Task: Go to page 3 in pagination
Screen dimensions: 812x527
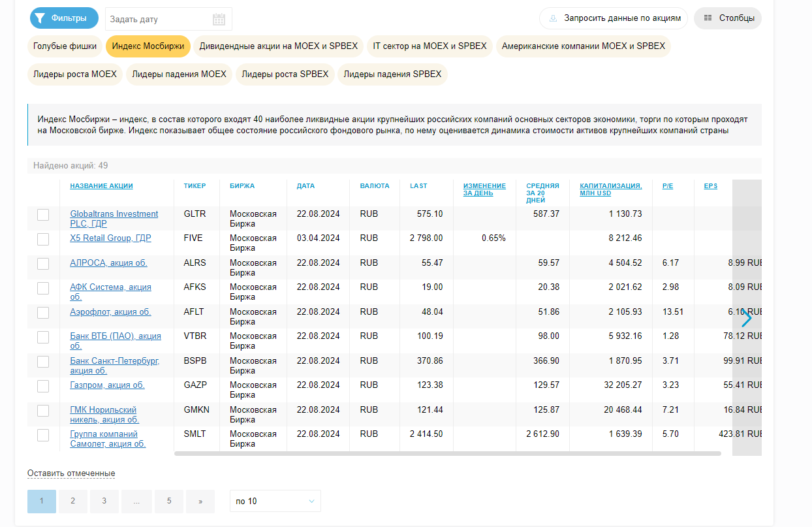Action: (104, 501)
